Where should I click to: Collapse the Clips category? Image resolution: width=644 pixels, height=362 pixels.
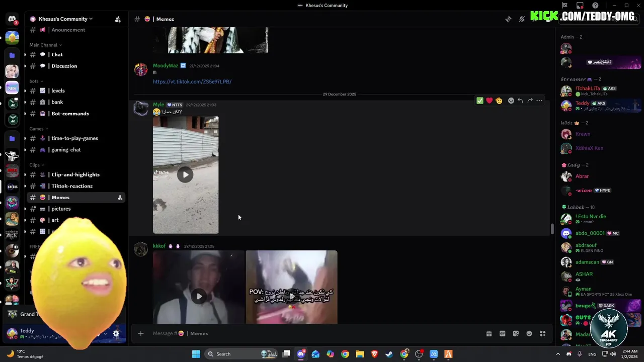[x=36, y=165]
